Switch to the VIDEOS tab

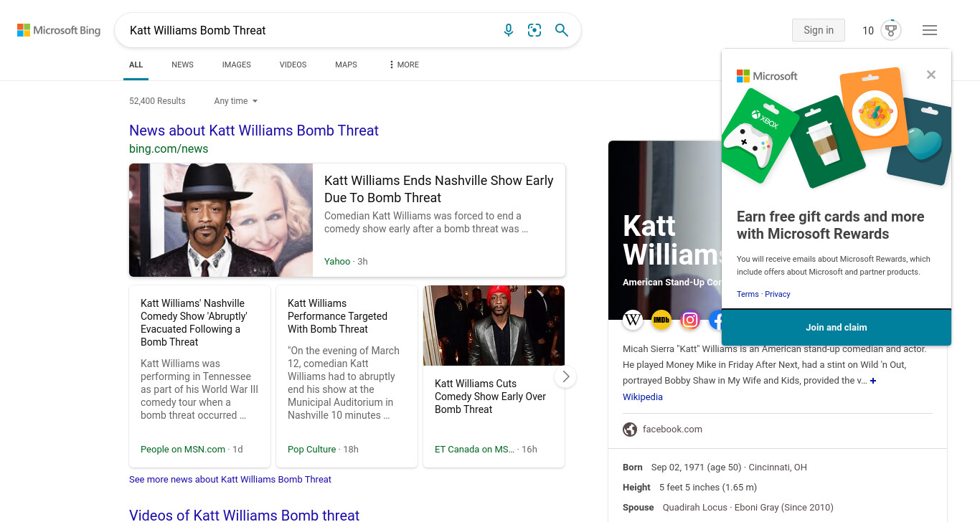[293, 65]
